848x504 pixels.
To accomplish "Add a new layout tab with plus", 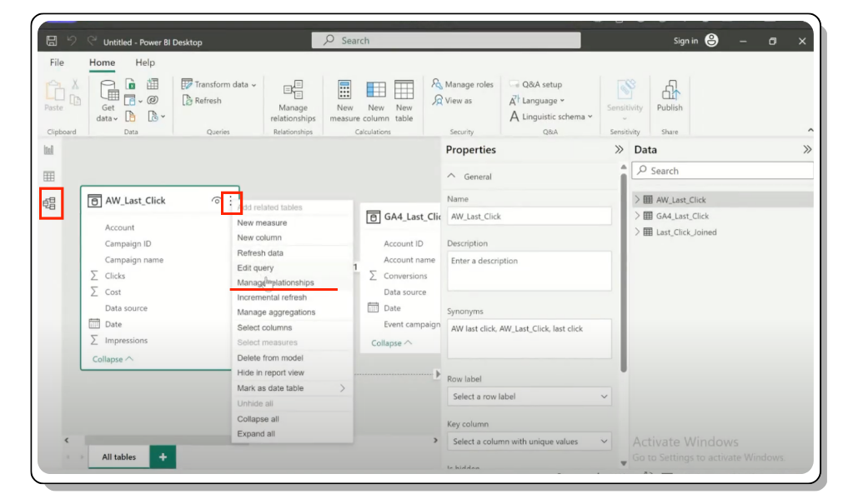I will pyautogui.click(x=163, y=457).
